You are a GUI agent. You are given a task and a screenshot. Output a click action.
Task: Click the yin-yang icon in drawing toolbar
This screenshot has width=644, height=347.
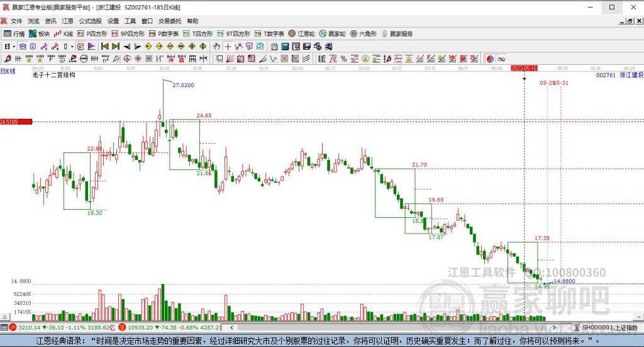pyautogui.click(x=491, y=59)
